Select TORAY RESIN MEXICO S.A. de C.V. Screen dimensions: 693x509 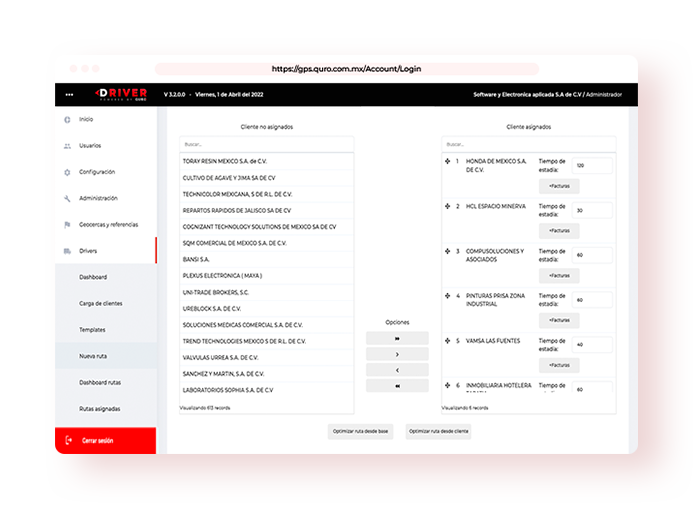pos(267,162)
